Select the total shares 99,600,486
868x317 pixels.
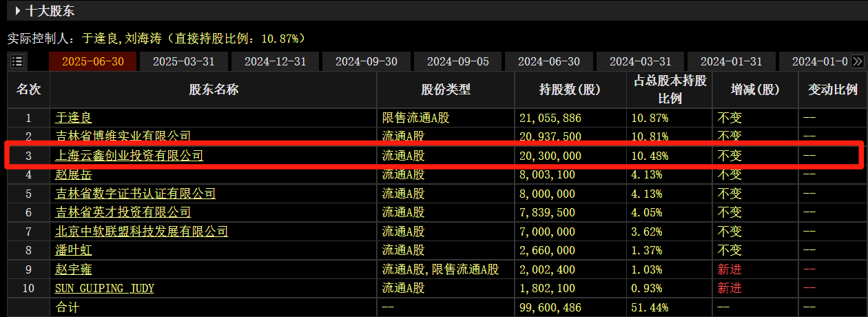pos(550,307)
